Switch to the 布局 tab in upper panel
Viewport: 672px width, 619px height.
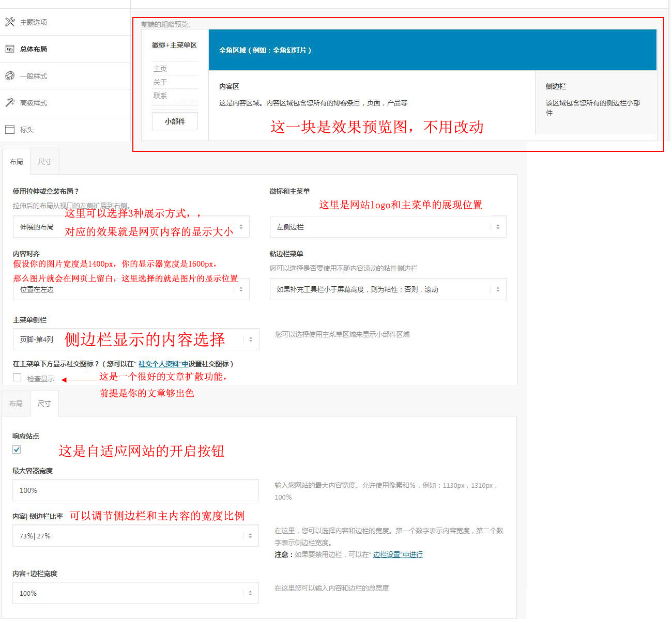17,162
